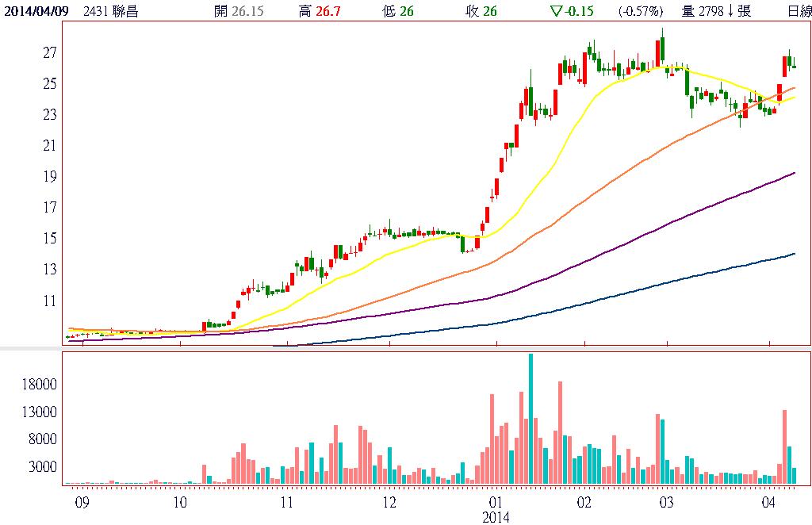
Task: Click the 04 month label on time axis
Action: (x=768, y=503)
